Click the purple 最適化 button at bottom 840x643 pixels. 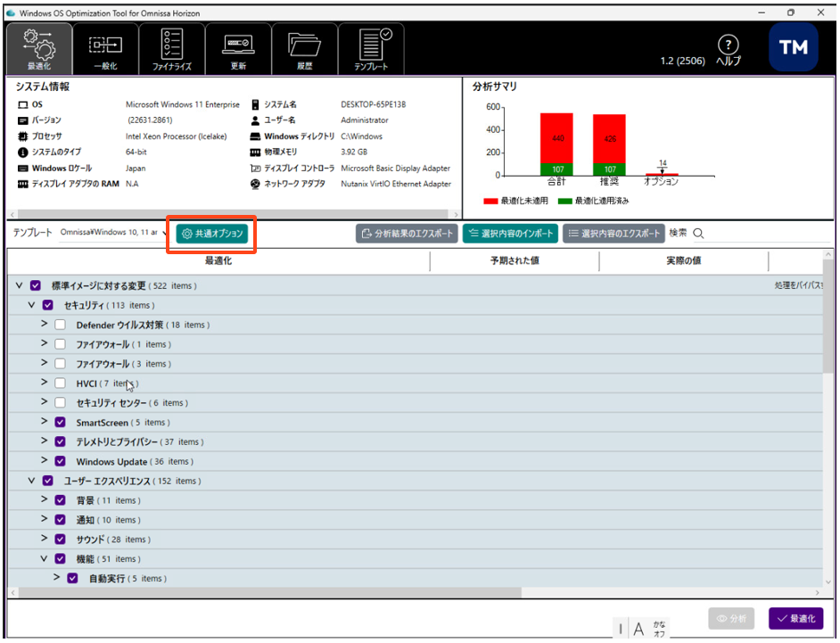click(796, 618)
